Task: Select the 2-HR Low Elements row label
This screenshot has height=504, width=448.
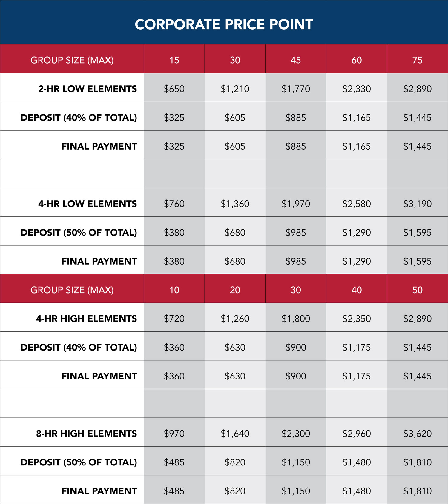Action: (87, 89)
